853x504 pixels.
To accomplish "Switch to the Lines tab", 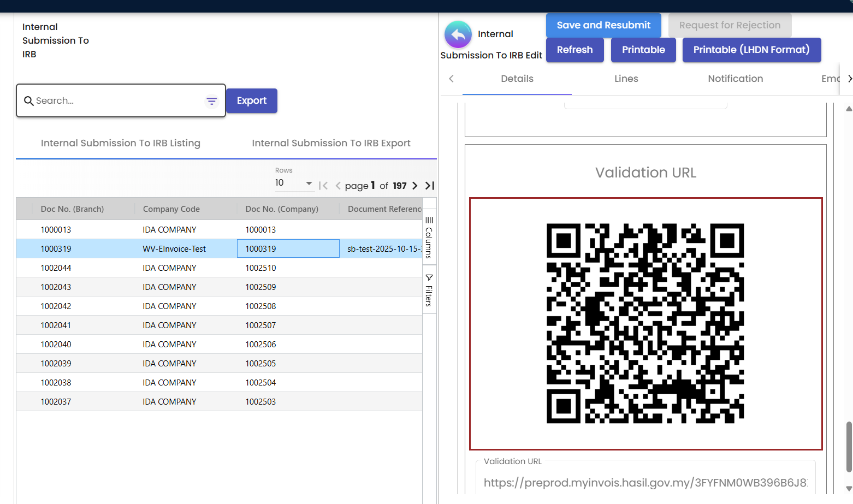I will click(626, 79).
